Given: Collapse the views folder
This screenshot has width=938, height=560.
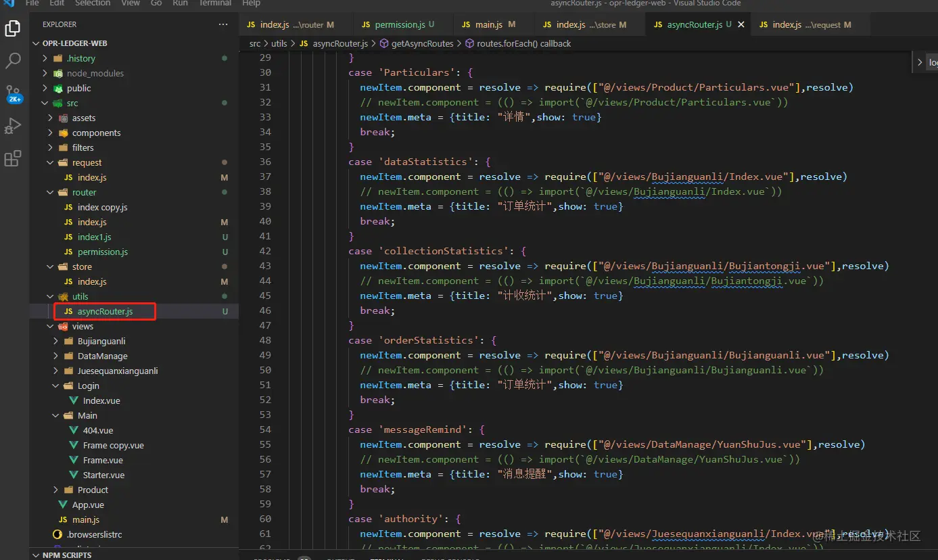Looking at the screenshot, I should coord(134,326).
